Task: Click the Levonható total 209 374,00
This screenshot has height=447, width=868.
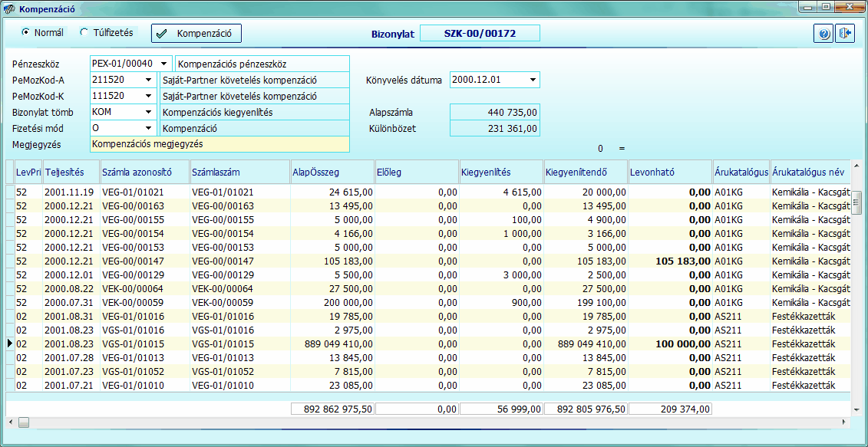Action: (x=670, y=409)
